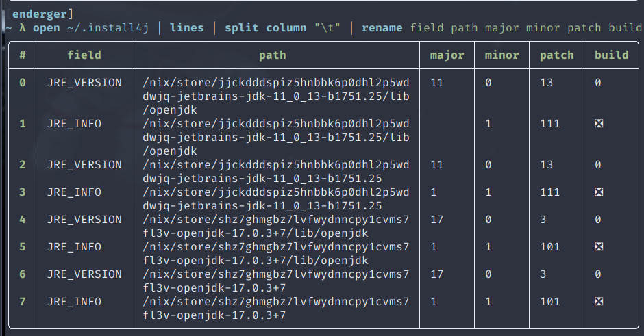Click patch value 3 in row 4

coord(543,220)
